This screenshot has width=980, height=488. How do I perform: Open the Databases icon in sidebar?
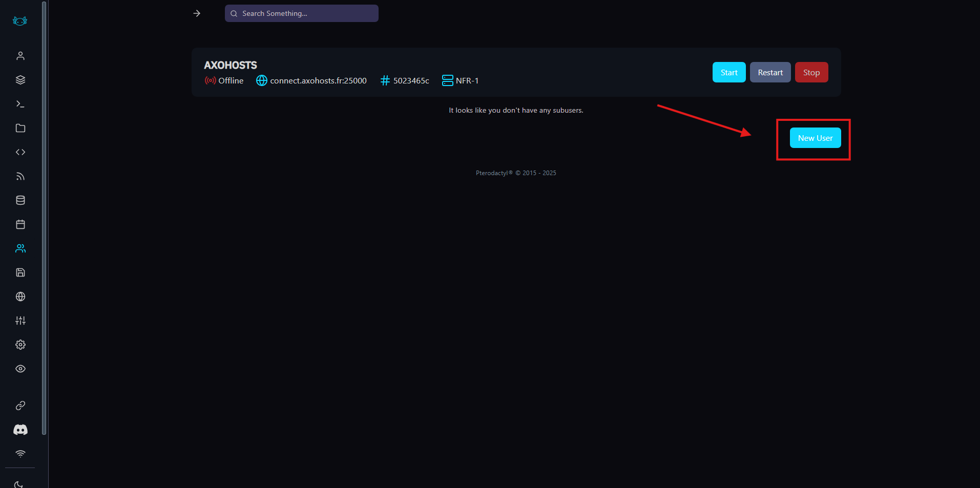click(x=20, y=200)
